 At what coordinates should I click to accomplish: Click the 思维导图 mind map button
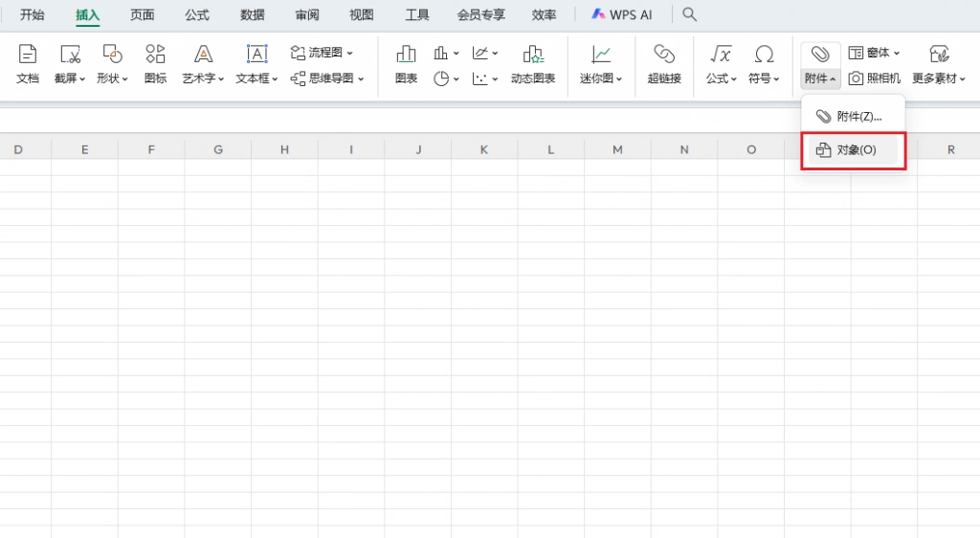[327, 78]
